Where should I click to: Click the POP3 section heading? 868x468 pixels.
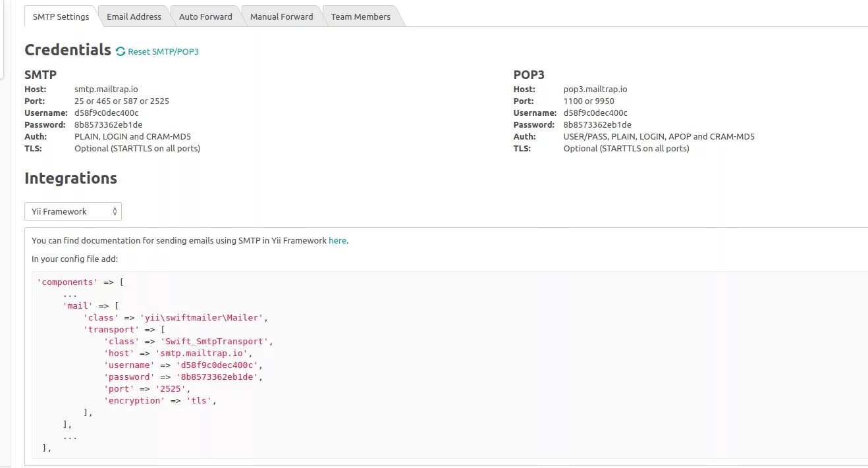coord(529,74)
